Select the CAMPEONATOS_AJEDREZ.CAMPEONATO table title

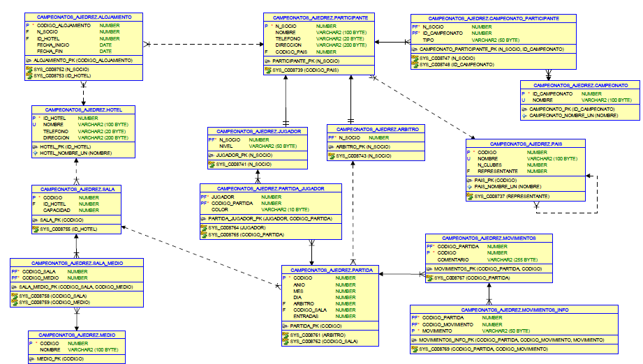pyautogui.click(x=581, y=86)
